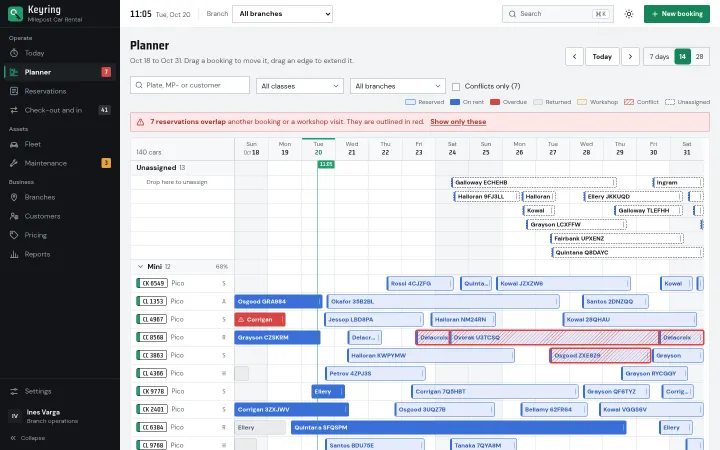Click the Workshop legend swatch
The width and height of the screenshot is (720, 450).
pyautogui.click(x=582, y=102)
